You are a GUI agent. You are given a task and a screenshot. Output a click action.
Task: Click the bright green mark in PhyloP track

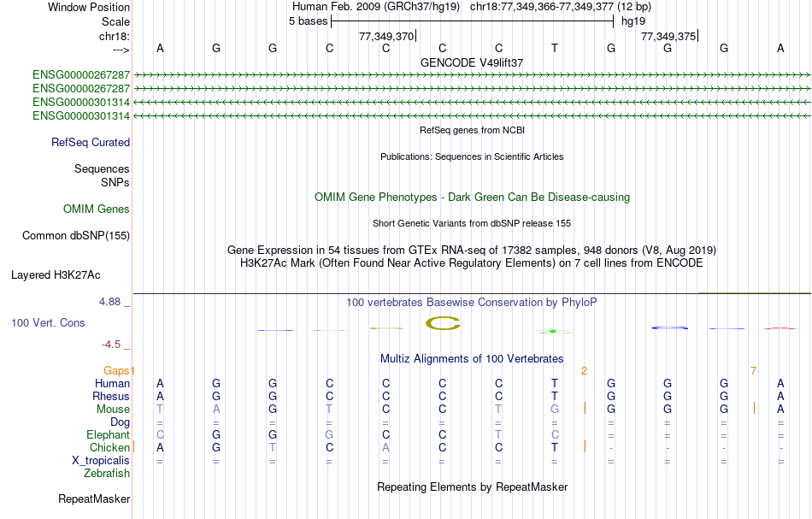pyautogui.click(x=553, y=331)
